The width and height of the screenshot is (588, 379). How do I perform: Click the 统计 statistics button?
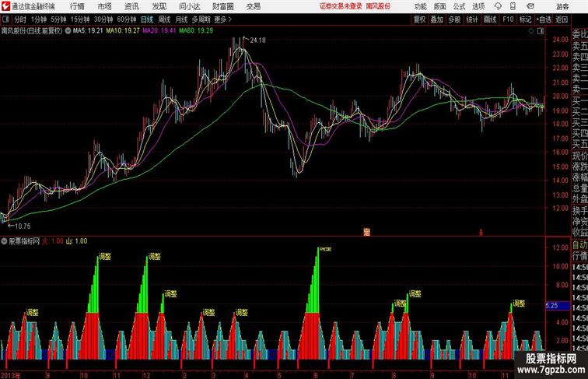pyautogui.click(x=472, y=19)
